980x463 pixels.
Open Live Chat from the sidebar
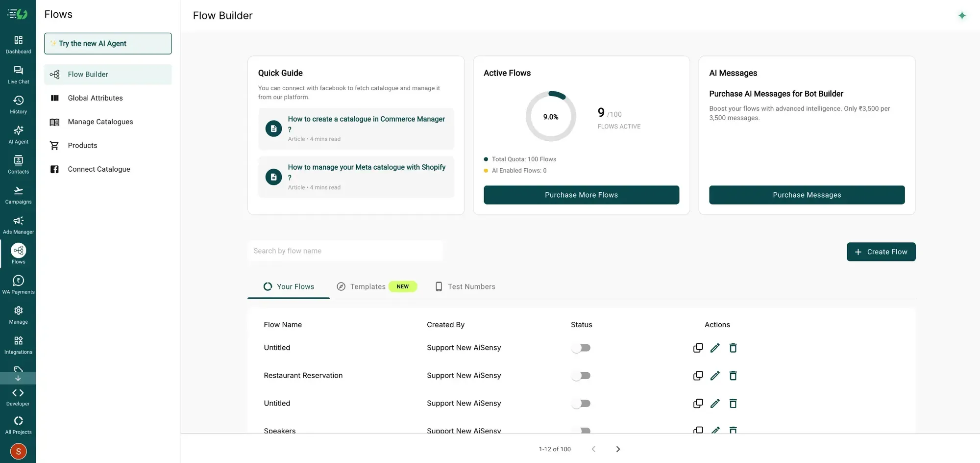pos(18,75)
